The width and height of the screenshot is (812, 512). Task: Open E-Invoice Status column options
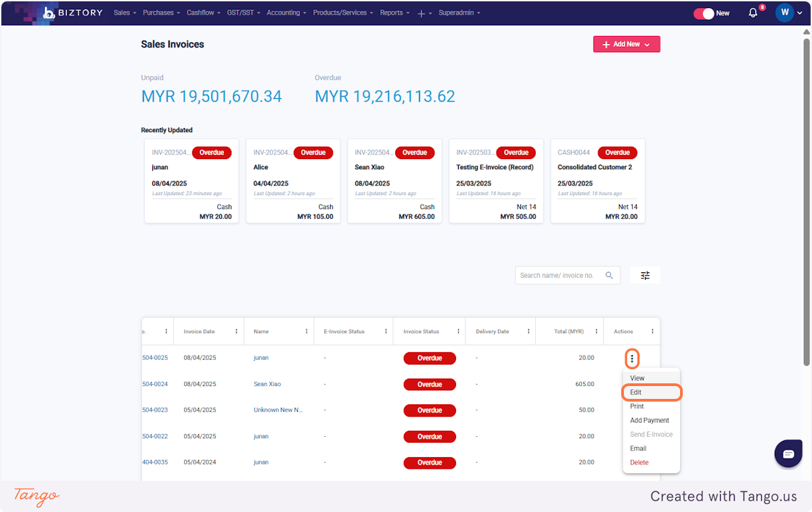click(x=386, y=331)
